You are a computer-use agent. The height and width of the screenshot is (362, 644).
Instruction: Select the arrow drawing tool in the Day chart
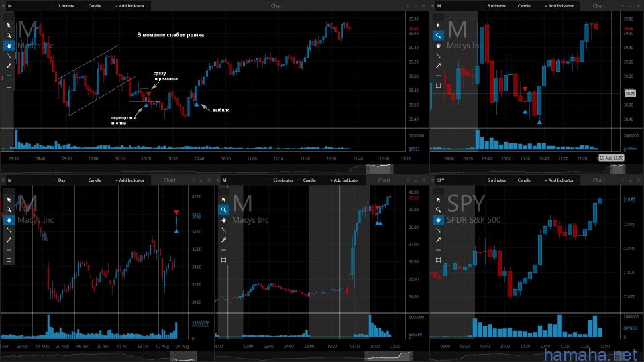click(x=9, y=240)
